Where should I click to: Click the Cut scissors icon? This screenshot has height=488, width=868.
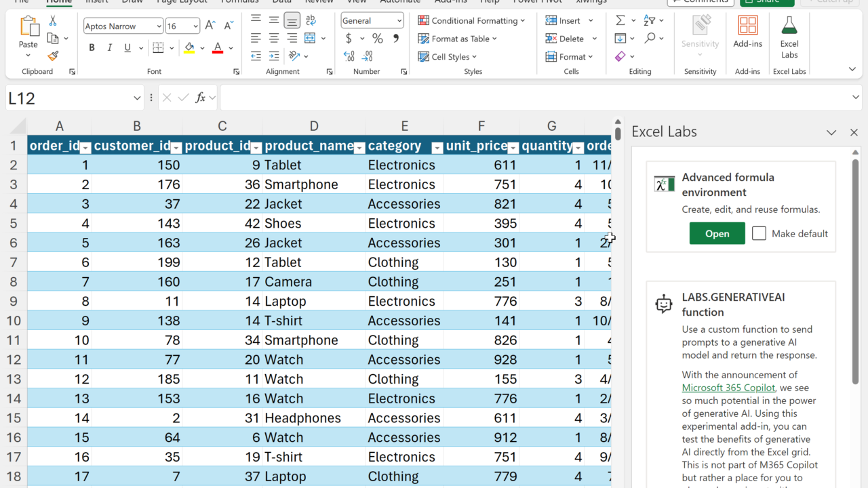point(53,21)
